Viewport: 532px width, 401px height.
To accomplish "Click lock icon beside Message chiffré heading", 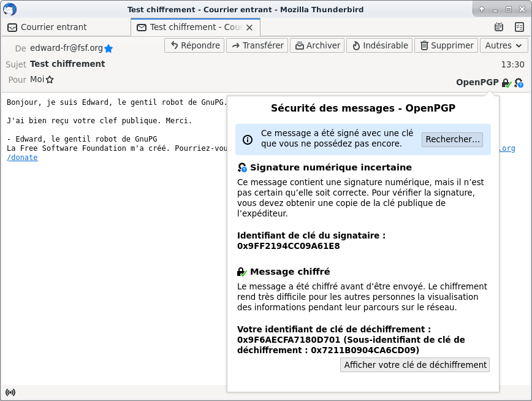I will click(x=242, y=272).
